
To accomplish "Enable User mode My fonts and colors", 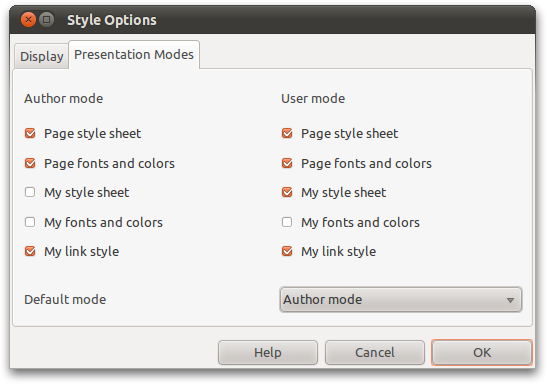I will (x=287, y=222).
